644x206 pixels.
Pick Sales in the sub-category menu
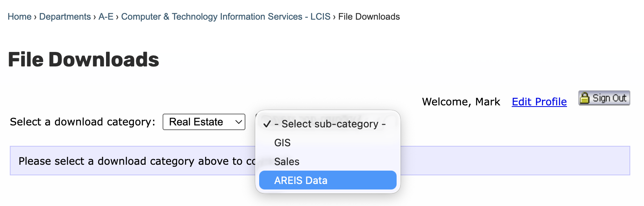pos(287,162)
